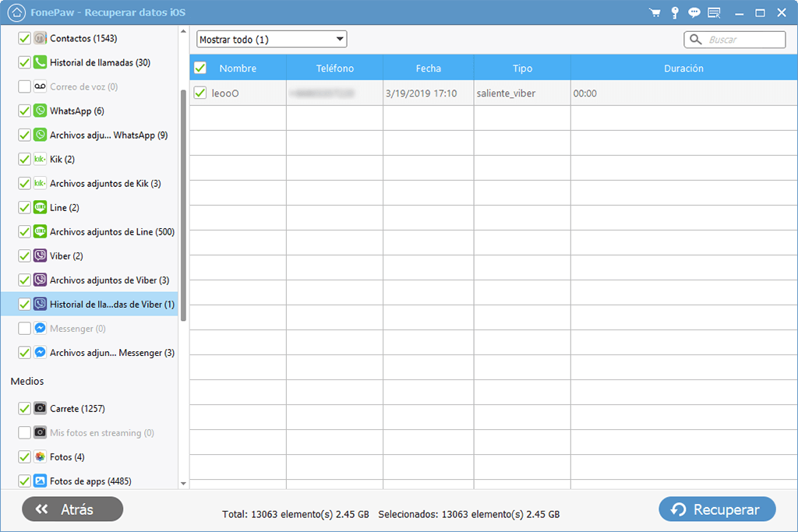Click the menu list icon in title bar
The image size is (798, 532).
click(x=714, y=12)
